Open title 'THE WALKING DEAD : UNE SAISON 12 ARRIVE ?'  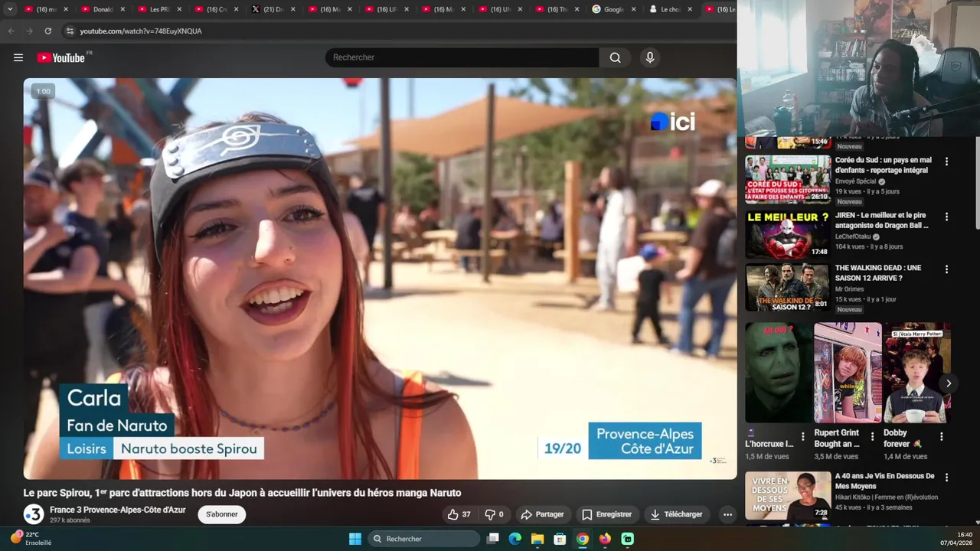(878, 273)
